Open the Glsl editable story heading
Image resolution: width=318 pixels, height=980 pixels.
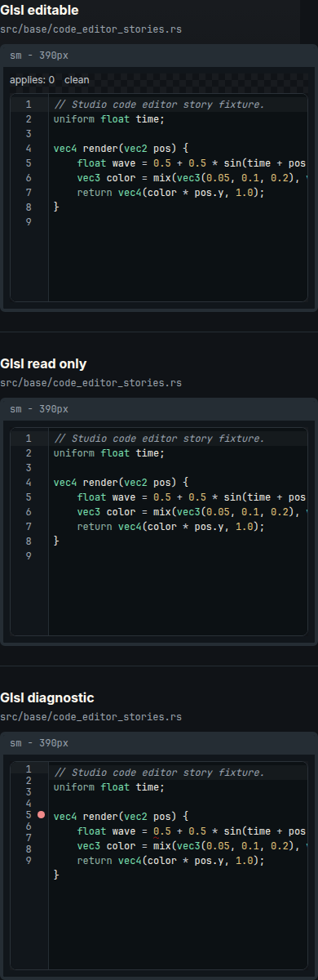[x=40, y=11]
